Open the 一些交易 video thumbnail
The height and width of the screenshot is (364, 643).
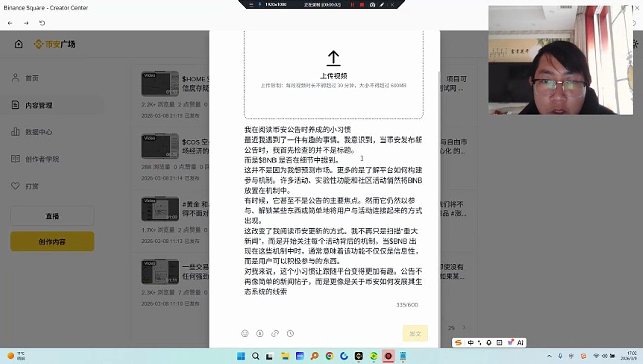point(160,271)
